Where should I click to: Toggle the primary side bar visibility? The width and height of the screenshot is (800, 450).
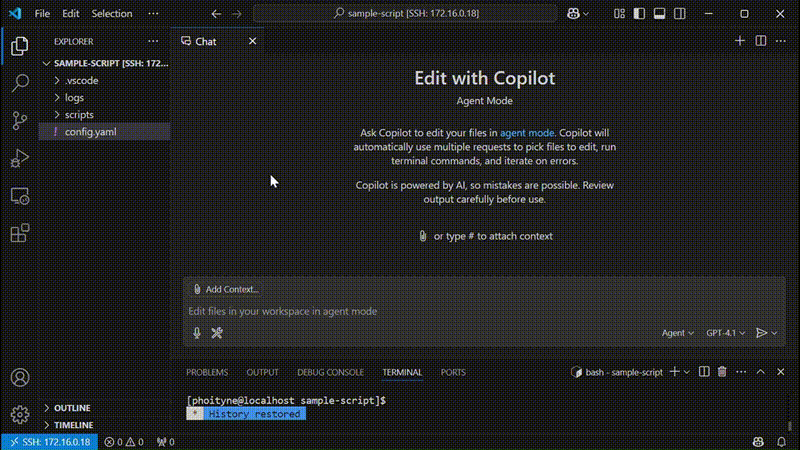click(639, 14)
